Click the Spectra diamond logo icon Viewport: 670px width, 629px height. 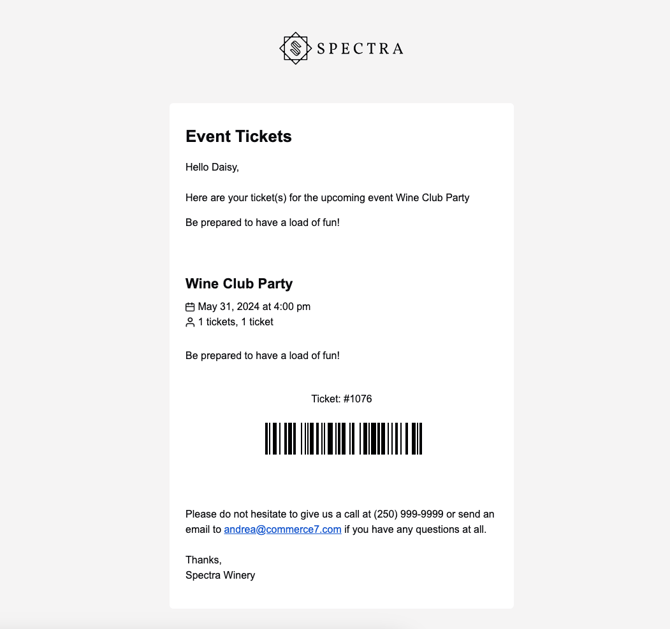pyautogui.click(x=295, y=48)
